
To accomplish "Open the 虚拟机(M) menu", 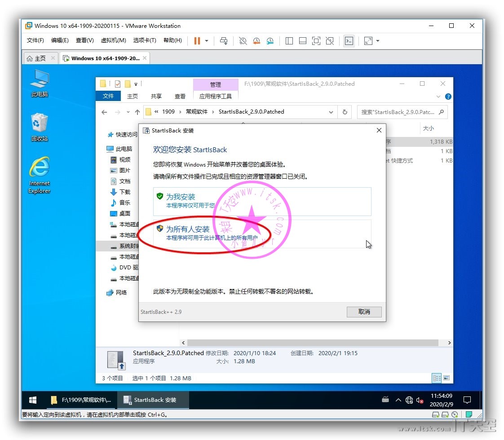I will tap(114, 40).
